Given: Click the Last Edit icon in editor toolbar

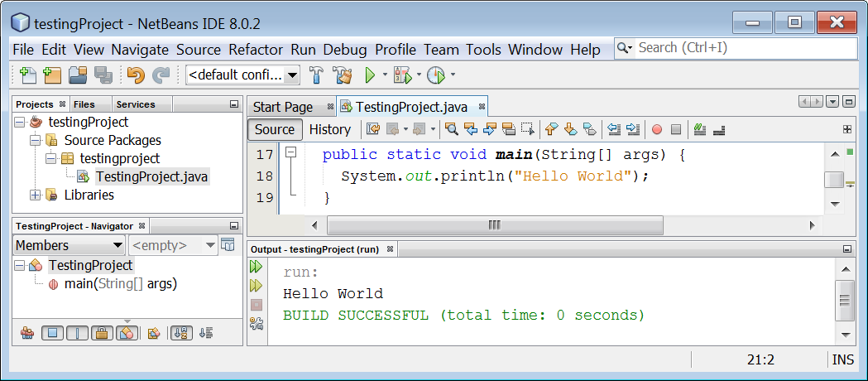Looking at the screenshot, I should pos(374,129).
